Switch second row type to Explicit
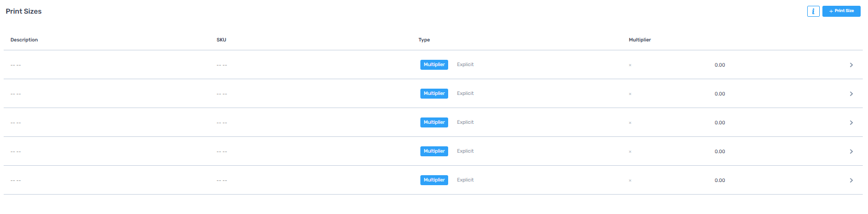Screen dimensions: 868x214 pos(465,93)
